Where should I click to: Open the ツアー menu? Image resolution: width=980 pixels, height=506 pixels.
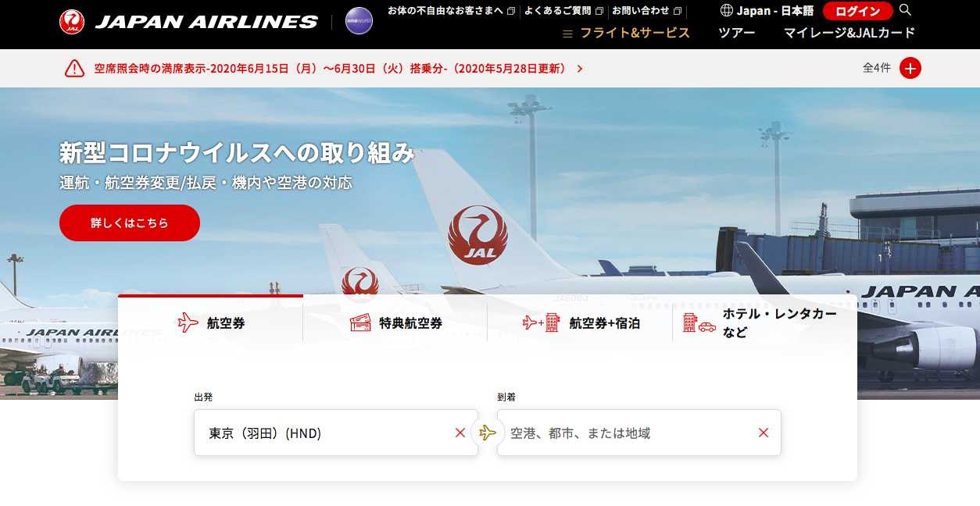click(737, 33)
